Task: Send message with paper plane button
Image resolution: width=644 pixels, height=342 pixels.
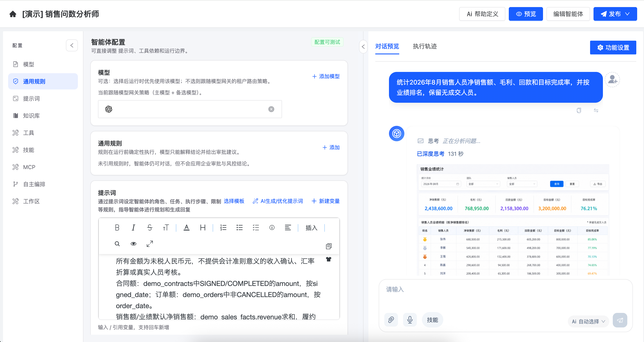Action: [620, 320]
